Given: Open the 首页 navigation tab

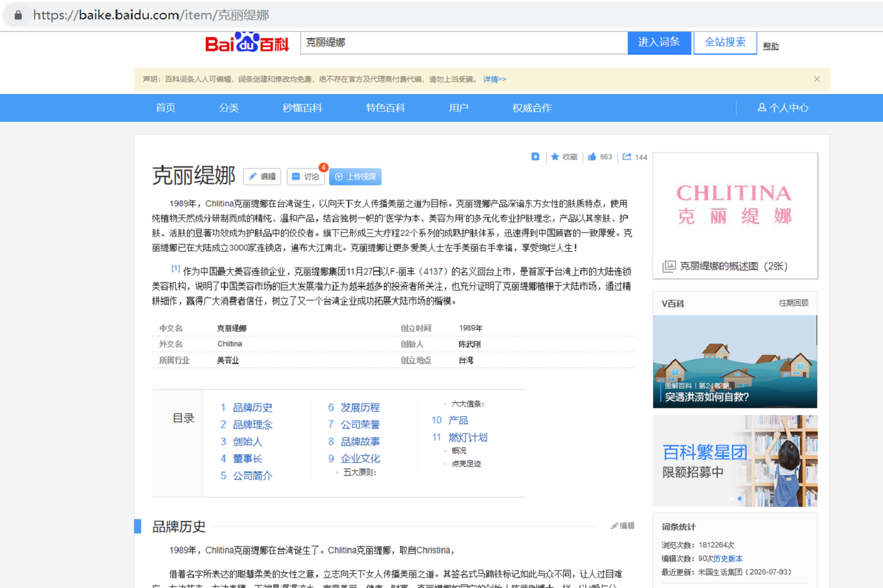Looking at the screenshot, I should (166, 108).
